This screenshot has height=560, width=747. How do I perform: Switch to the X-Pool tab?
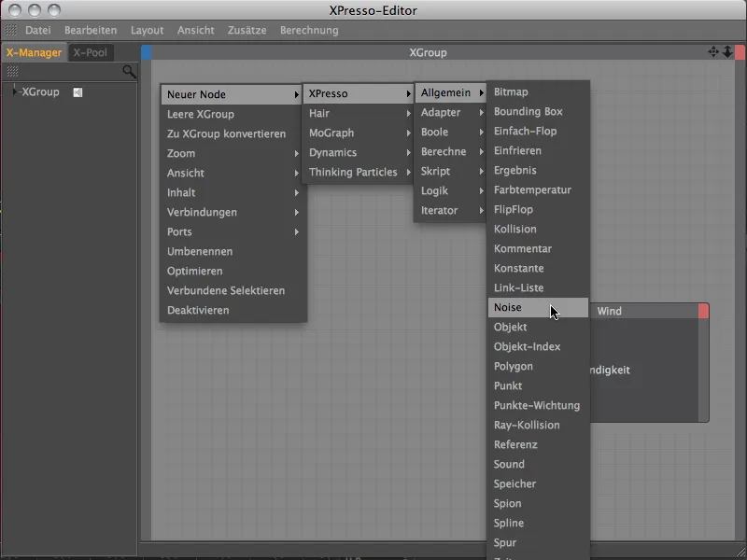[90, 52]
